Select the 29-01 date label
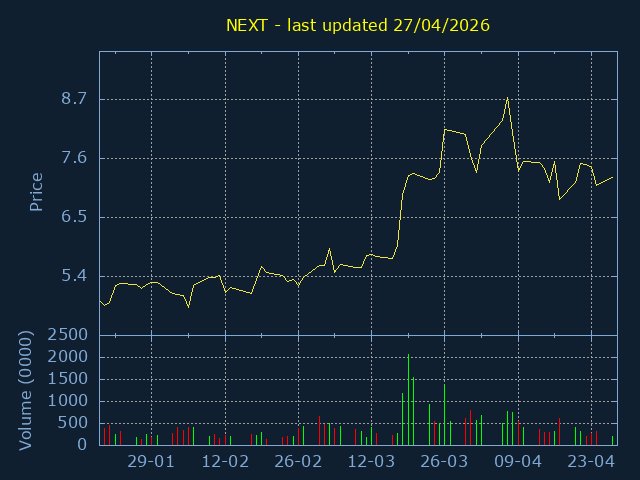This screenshot has height=480, width=640. tap(151, 462)
